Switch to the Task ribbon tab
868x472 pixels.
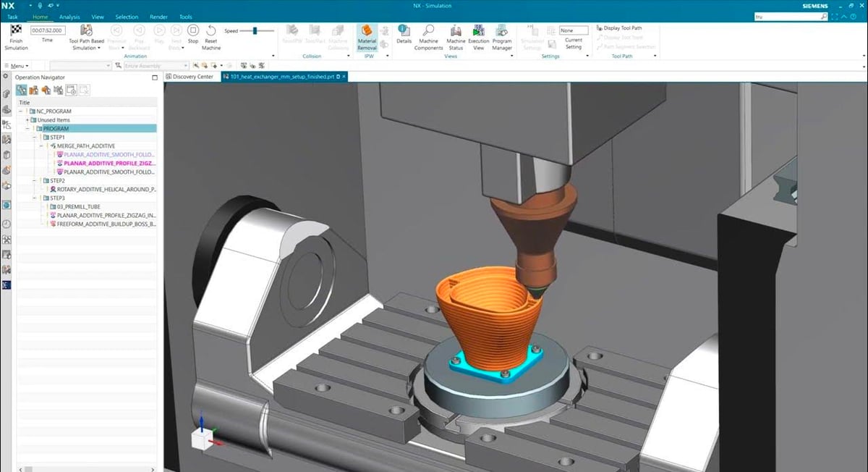pyautogui.click(x=13, y=17)
